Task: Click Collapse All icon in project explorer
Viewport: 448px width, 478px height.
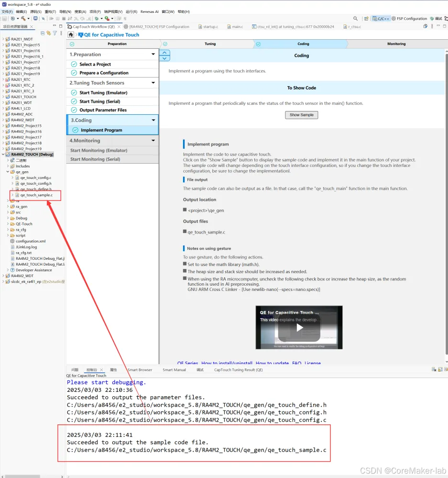Action: click(43, 33)
